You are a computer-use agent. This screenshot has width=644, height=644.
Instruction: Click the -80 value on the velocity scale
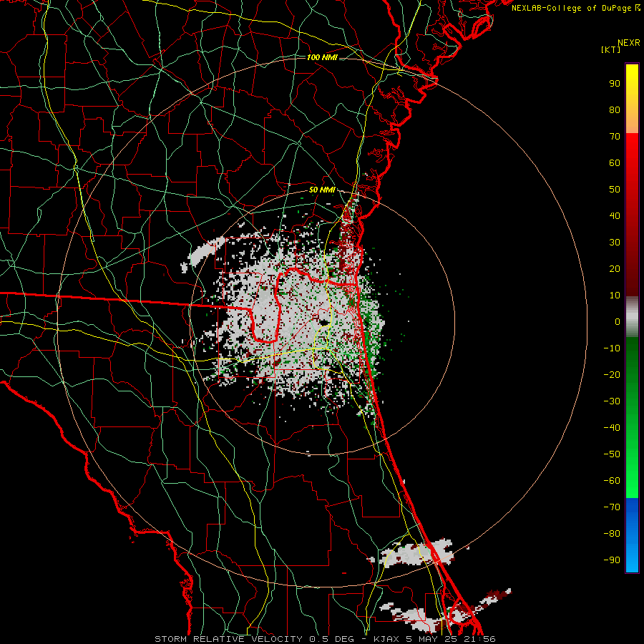pos(612,534)
